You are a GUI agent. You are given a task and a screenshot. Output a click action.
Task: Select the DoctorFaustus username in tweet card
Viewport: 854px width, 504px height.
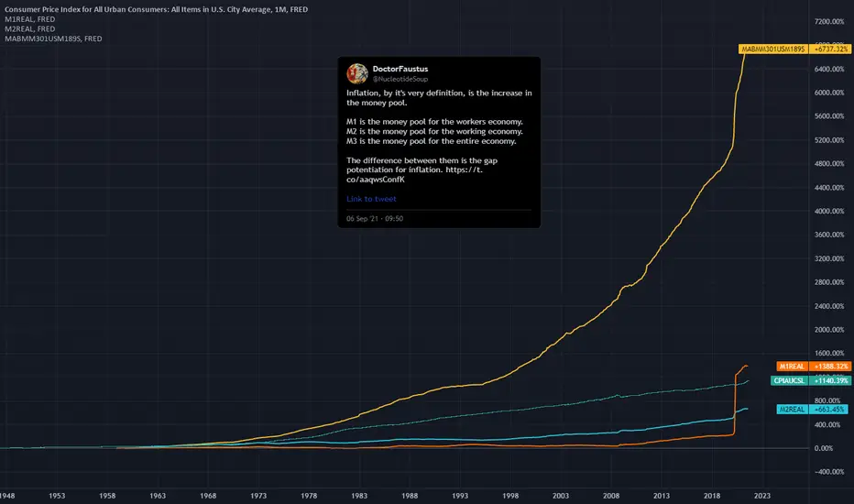pyautogui.click(x=400, y=70)
